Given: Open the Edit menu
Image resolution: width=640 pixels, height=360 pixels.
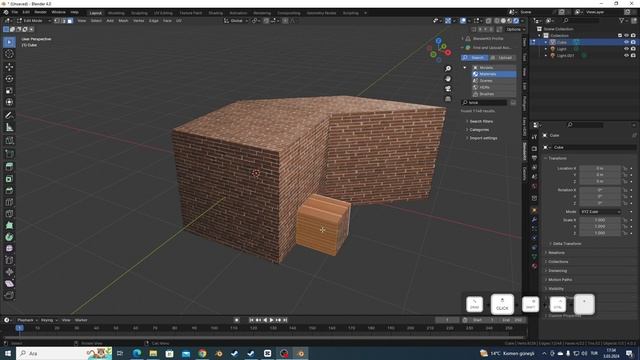Looking at the screenshot, I should [26, 12].
